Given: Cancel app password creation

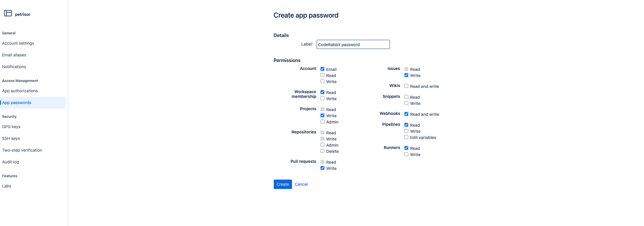Looking at the screenshot, I should pyautogui.click(x=301, y=184).
